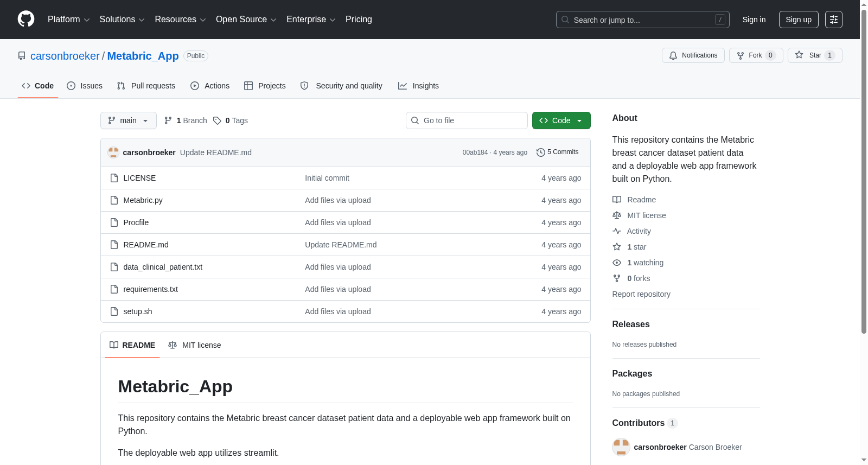
Task: Star the Metabric_App repository
Action: coord(814,55)
